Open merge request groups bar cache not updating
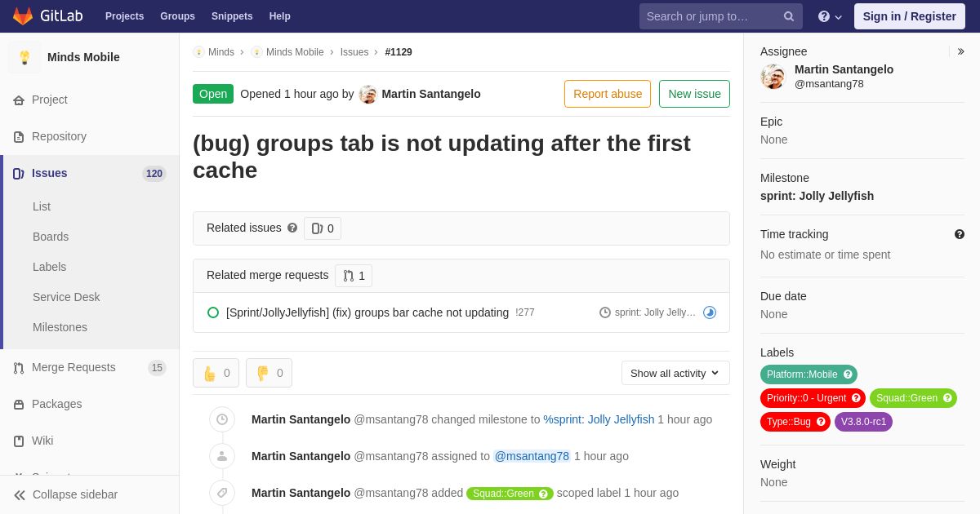Screen dimensions: 980x514 367,312
